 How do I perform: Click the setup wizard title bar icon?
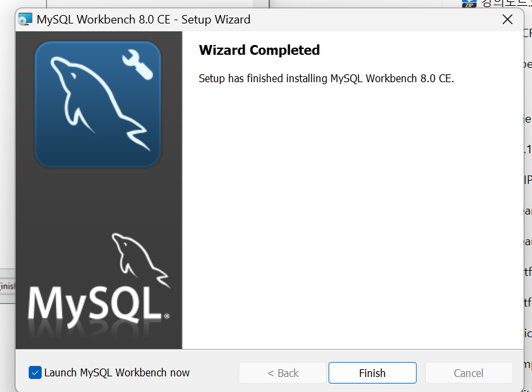25,19
